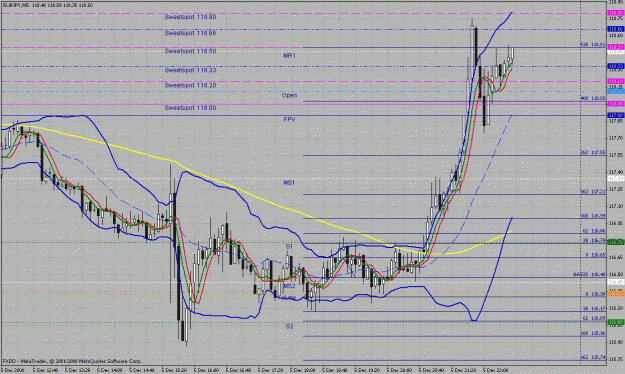Click the '5 Dec 20:40' time axis marker
625x374 pixels.
tap(432, 370)
